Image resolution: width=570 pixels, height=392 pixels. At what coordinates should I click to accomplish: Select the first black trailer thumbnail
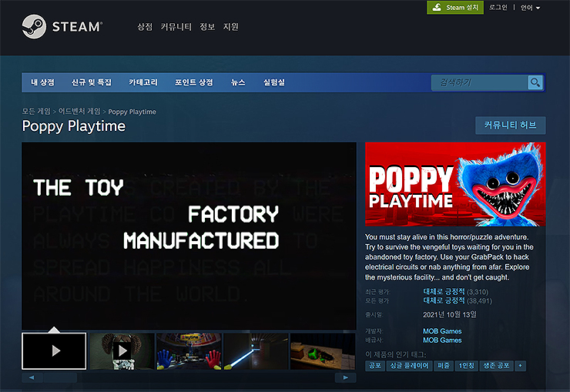coord(54,351)
